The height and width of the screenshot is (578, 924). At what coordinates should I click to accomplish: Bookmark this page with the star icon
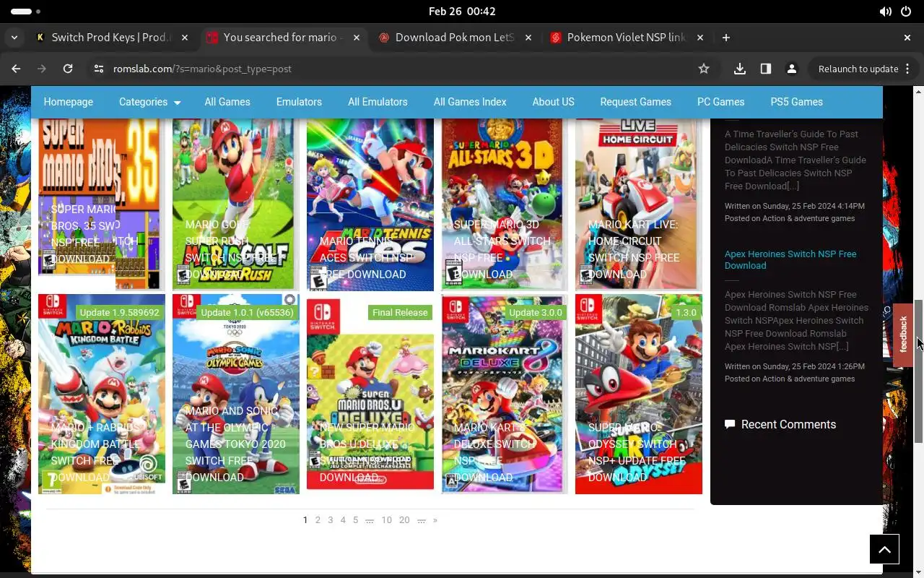pos(704,69)
